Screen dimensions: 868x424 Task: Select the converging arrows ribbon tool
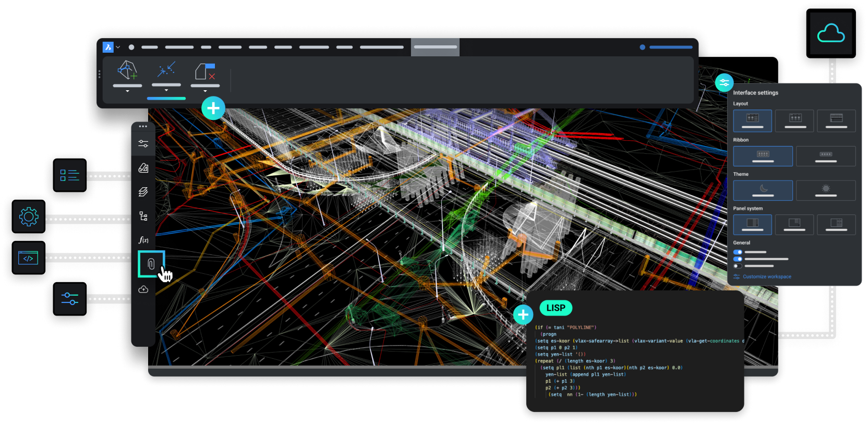166,69
